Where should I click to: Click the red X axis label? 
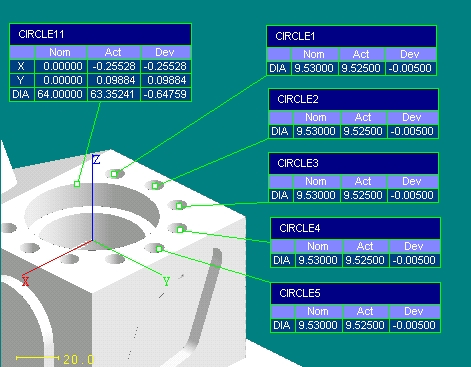[26, 281]
